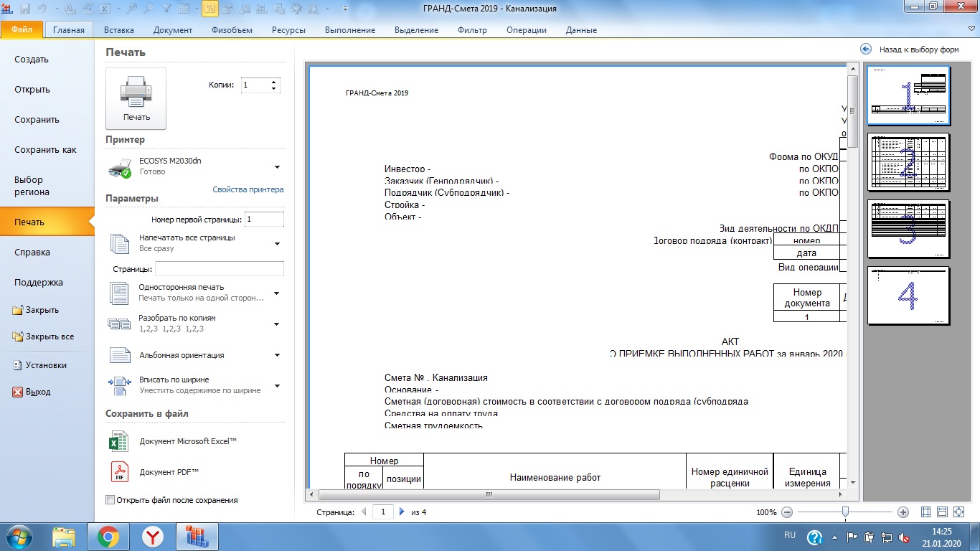Open the Напечатать все страницы dropdown
The image size is (980, 551).
click(x=277, y=244)
